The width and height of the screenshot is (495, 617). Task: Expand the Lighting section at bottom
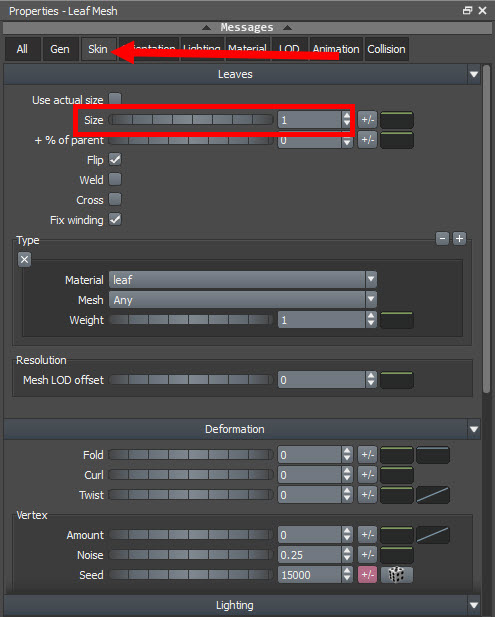coord(474,605)
